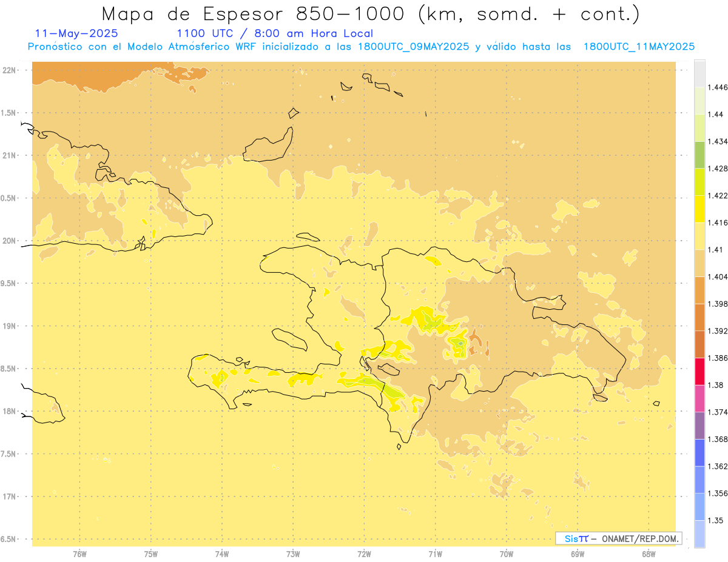This screenshot has height=562, width=728.
Task: Click the 'SisPi - ONAMET/REP.DOM.' credit box
Action: click(618, 538)
